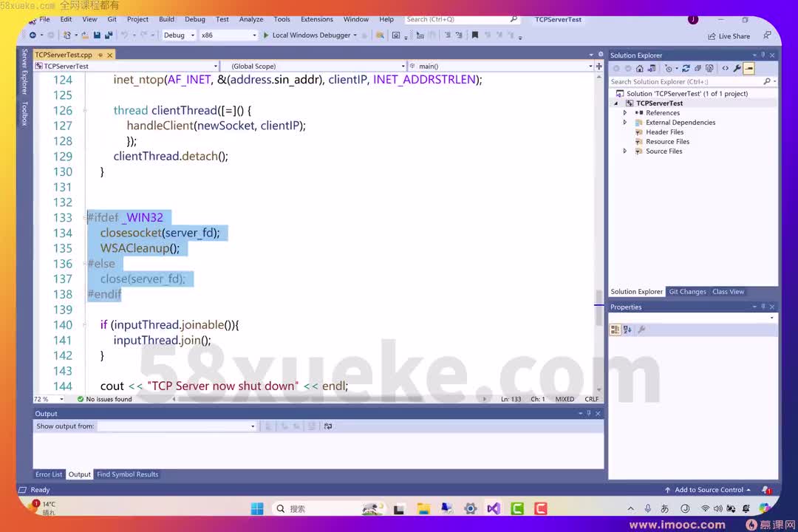Click the editor vertical scrollbar thumb
The image size is (798, 532).
pos(599,307)
